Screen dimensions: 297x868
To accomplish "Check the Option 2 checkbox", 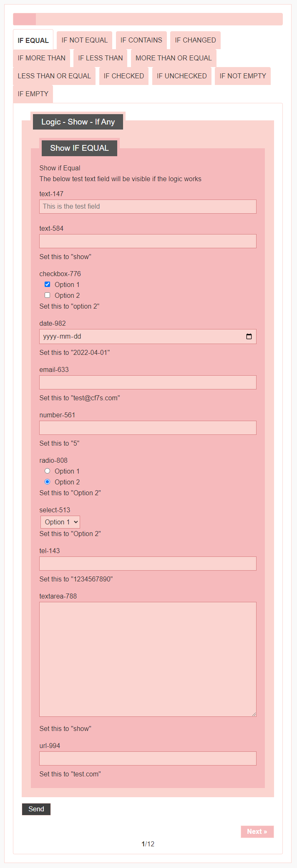I will [x=48, y=295].
